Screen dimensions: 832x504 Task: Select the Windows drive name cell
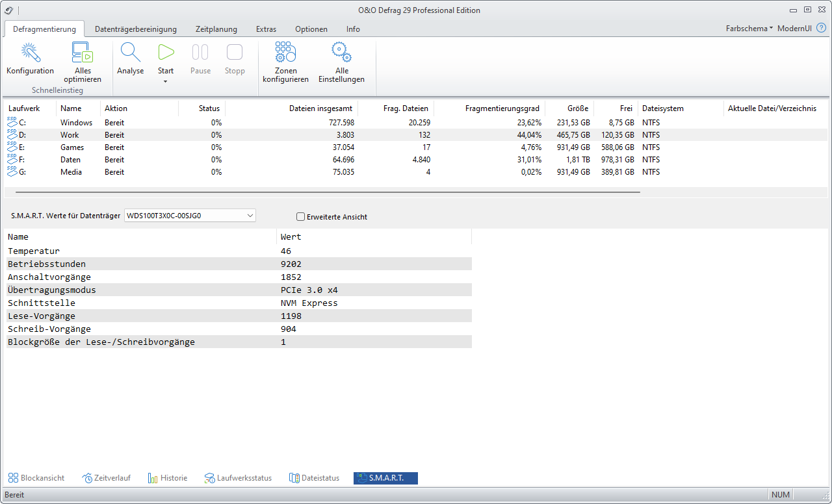77,122
